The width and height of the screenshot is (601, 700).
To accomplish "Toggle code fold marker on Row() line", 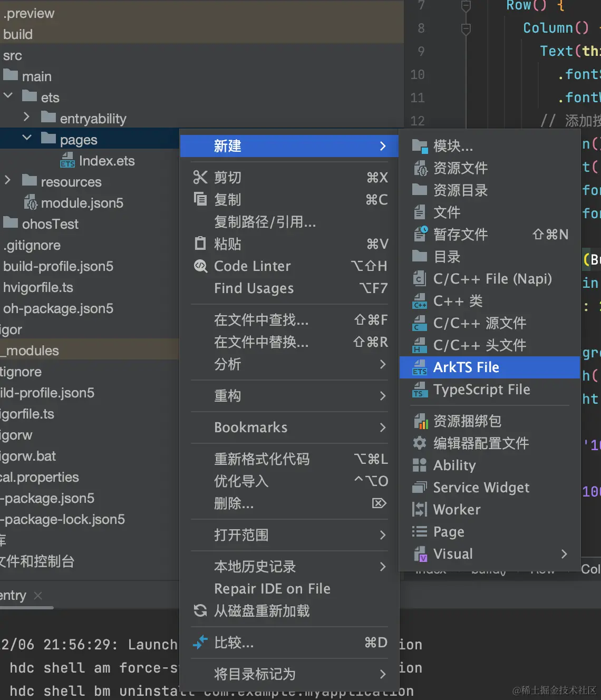I will click(466, 5).
